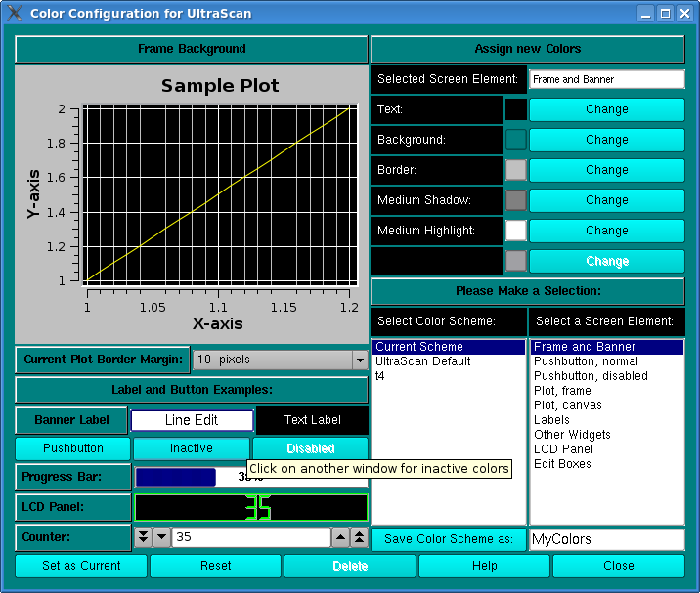700x593 pixels.
Task: Click counter single down arrow
Action: click(161, 537)
